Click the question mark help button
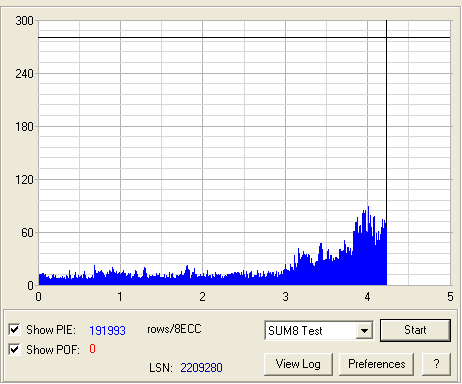The width and height of the screenshot is (462, 384). point(436,364)
